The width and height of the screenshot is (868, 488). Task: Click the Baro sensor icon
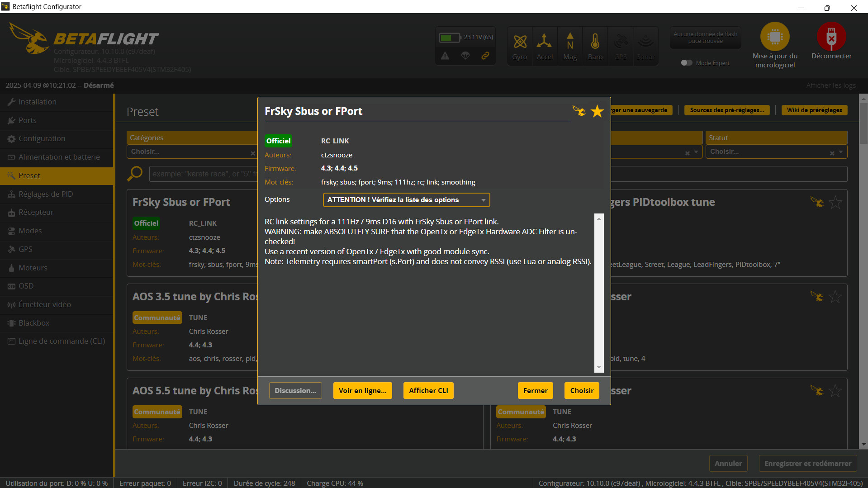pyautogui.click(x=595, y=42)
